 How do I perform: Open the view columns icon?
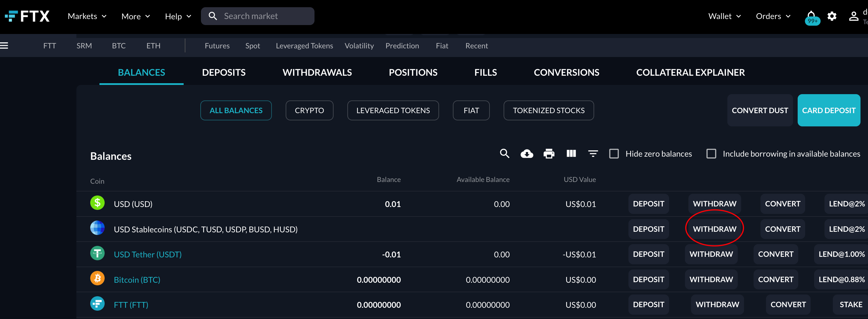pos(571,154)
